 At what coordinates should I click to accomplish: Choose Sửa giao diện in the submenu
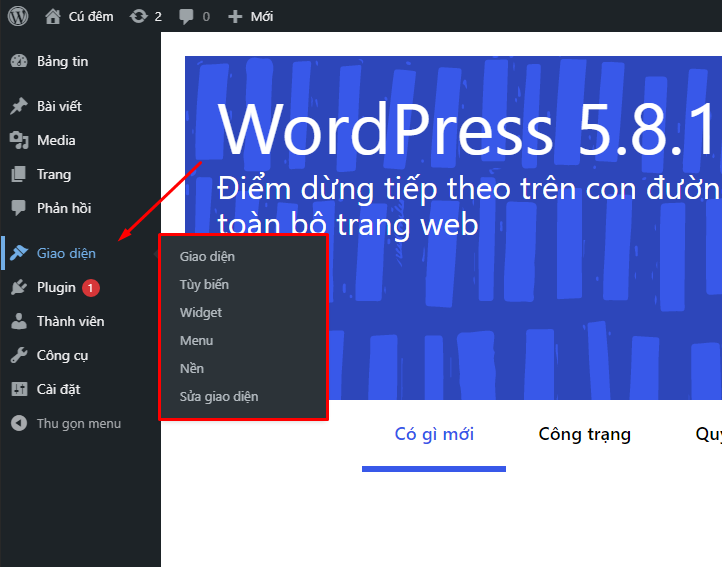coord(219,397)
